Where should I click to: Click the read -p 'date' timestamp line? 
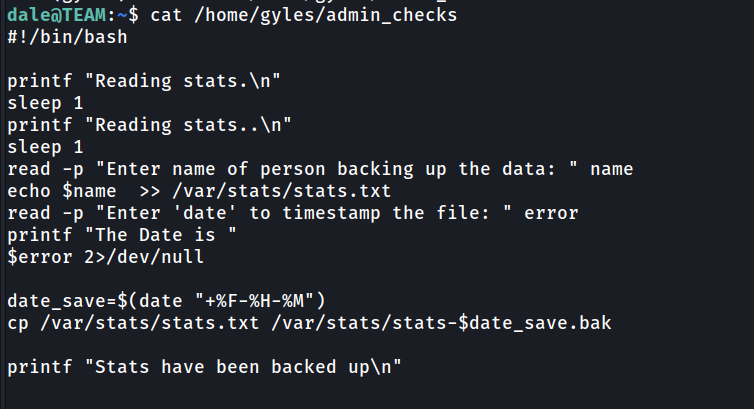tap(292, 213)
